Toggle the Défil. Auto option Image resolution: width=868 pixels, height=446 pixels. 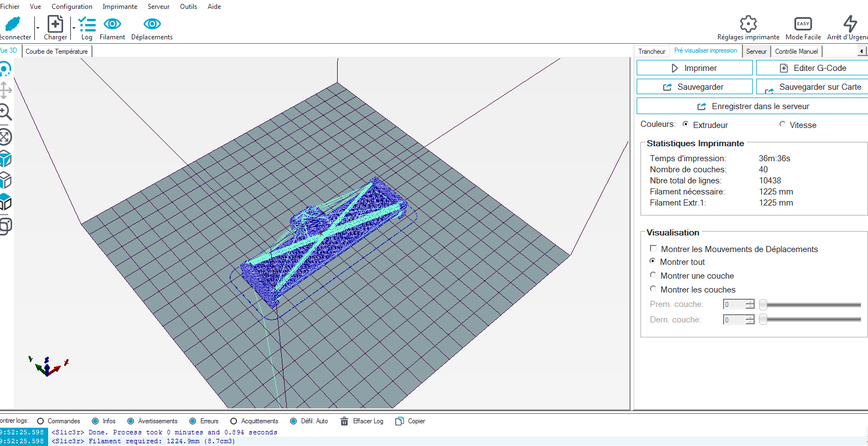293,421
